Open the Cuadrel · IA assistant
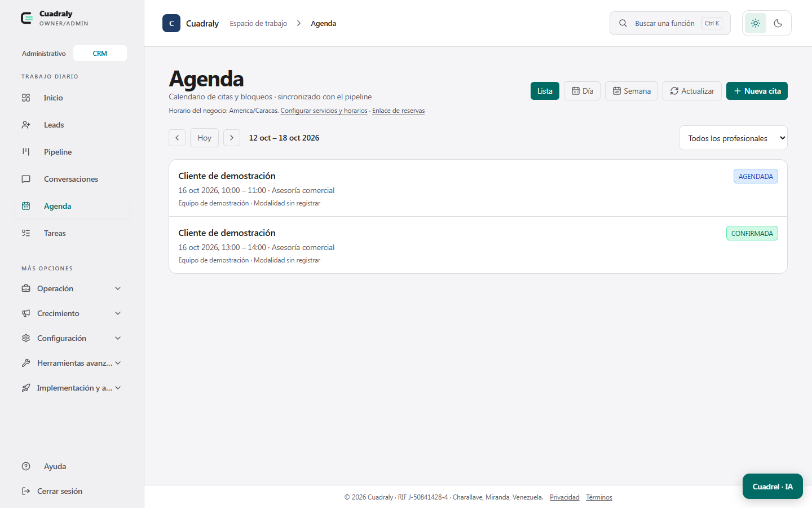812x508 pixels. (x=773, y=486)
